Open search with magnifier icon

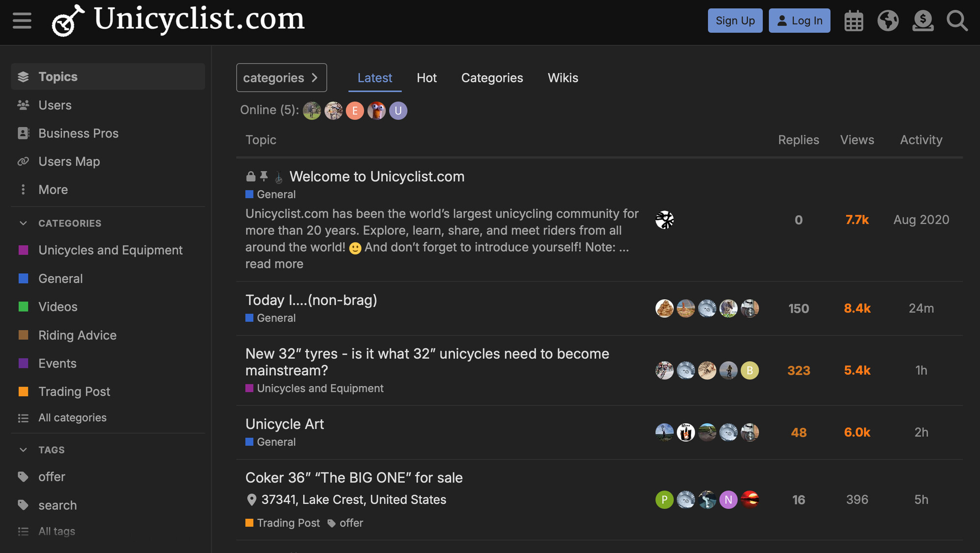tap(957, 21)
